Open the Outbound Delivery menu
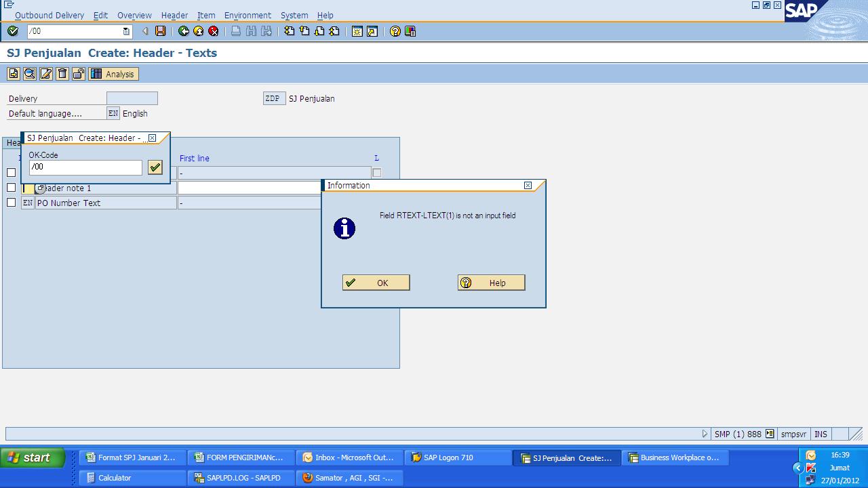This screenshot has height=488, width=868. click(50, 15)
